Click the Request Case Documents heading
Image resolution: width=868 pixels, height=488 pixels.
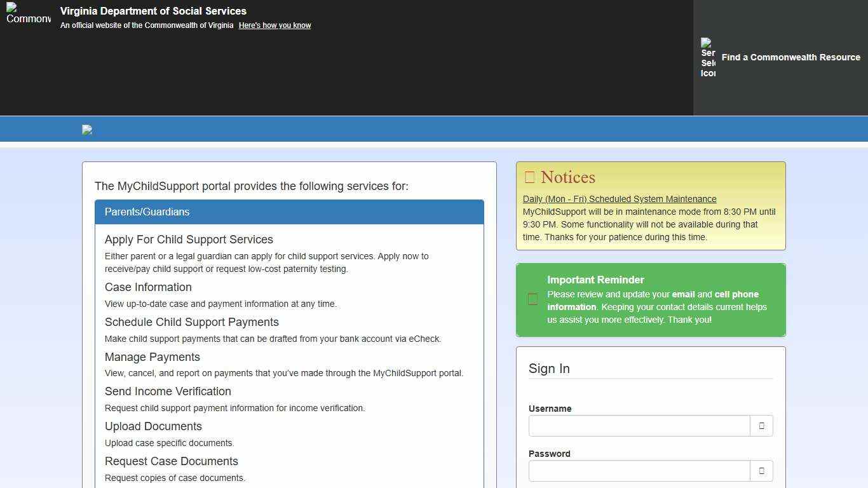click(x=172, y=461)
